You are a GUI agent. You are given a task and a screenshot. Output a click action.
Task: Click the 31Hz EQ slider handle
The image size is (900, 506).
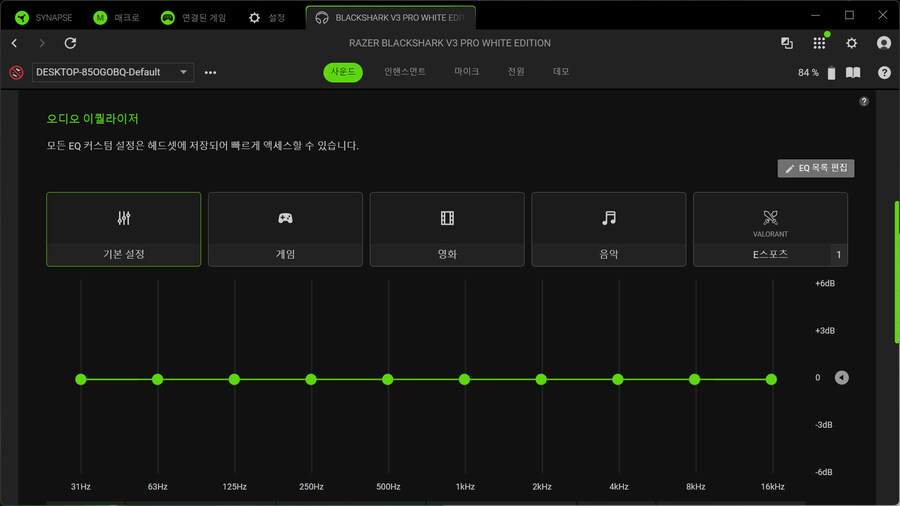[x=81, y=379]
